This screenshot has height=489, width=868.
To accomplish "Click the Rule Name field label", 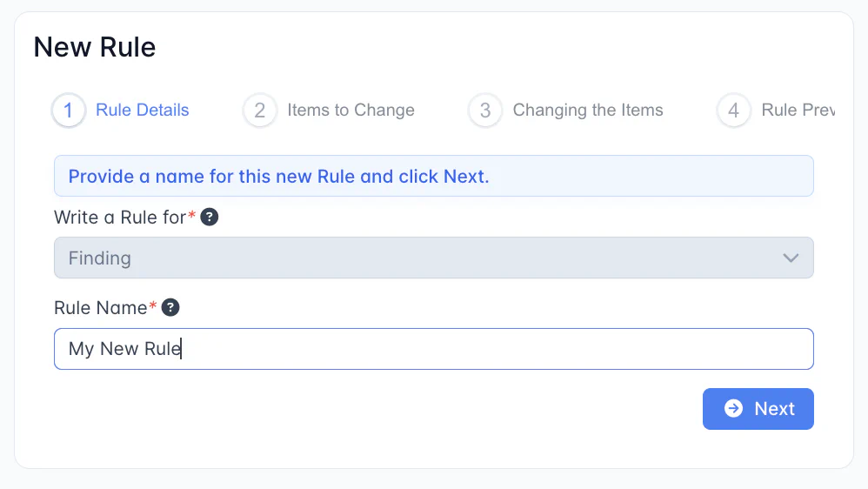I will pos(101,307).
